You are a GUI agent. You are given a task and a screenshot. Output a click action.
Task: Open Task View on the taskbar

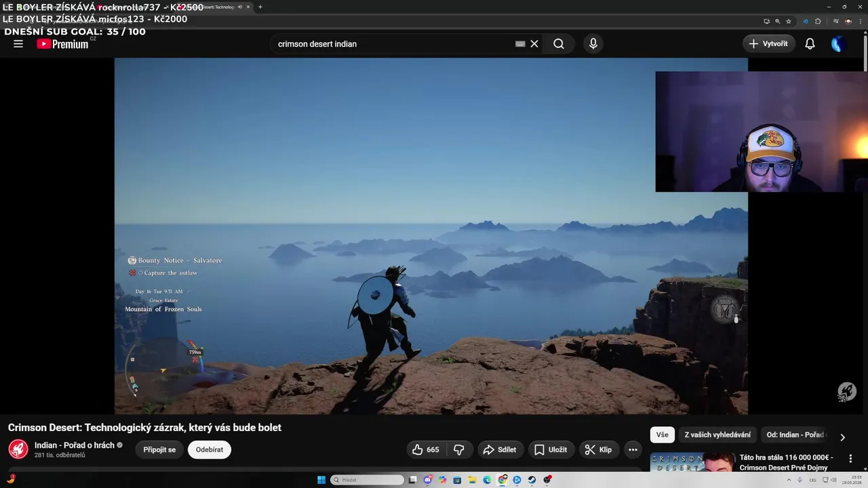tap(412, 480)
